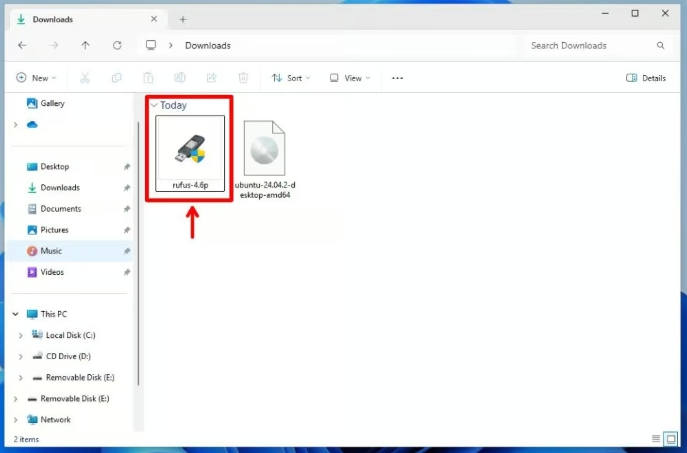The width and height of the screenshot is (687, 453).
Task: Click the search magnifier icon
Action: [x=660, y=46]
